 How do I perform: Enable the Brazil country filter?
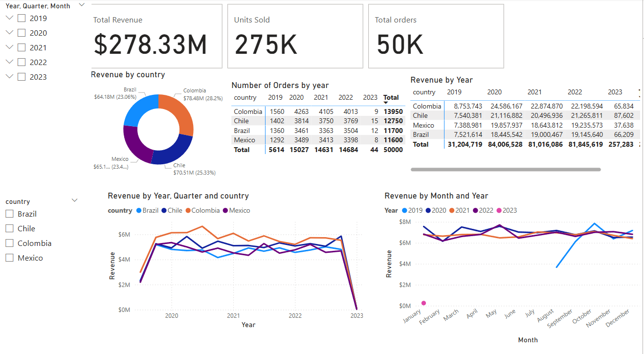tap(8, 213)
